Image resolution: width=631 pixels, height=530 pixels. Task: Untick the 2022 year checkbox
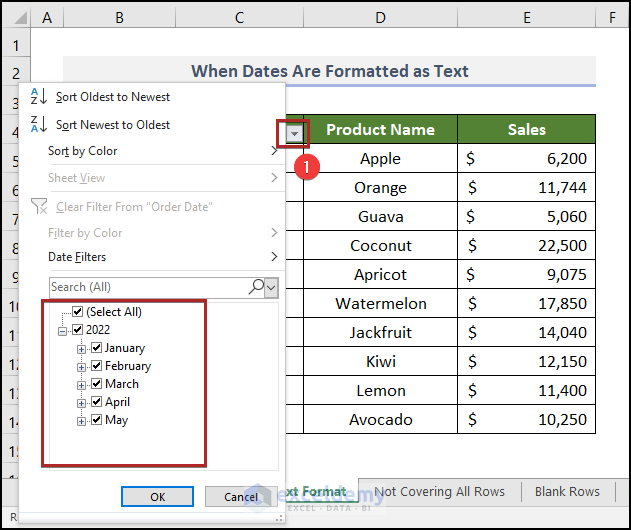point(78,330)
